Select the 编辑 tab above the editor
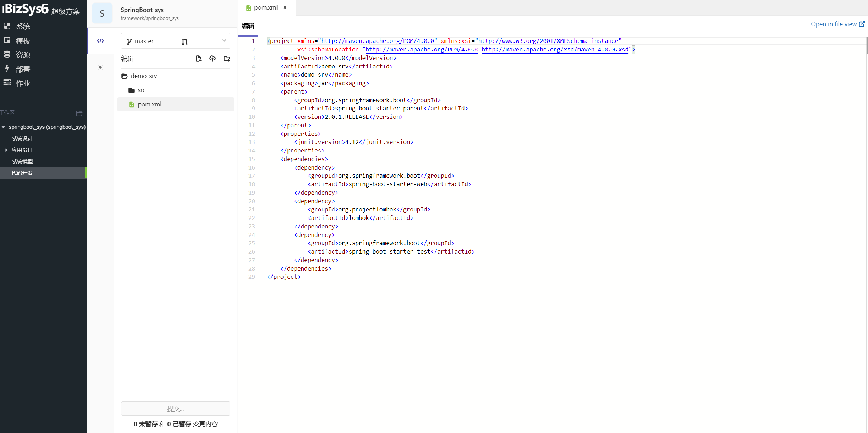This screenshot has height=433, width=868. coord(248,26)
